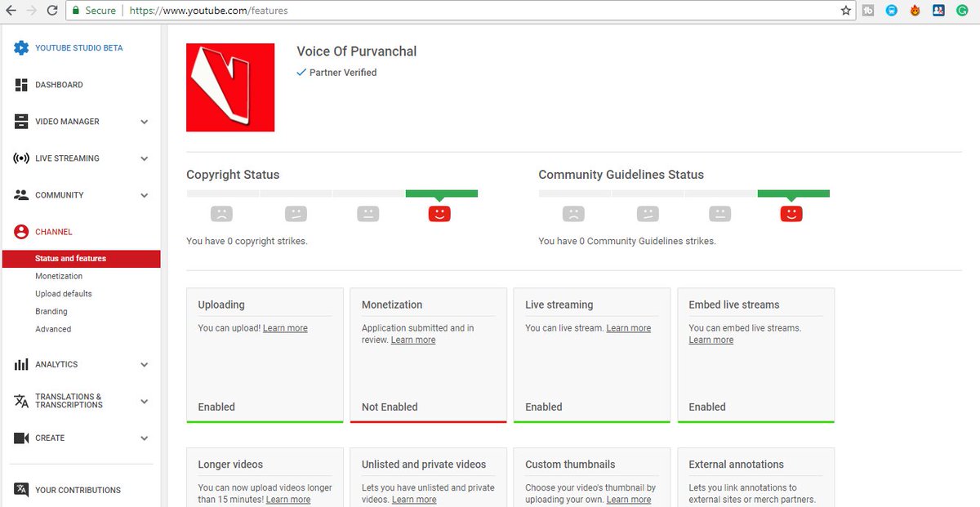Click the Analytics bar chart icon
The image size is (980, 507).
point(21,365)
